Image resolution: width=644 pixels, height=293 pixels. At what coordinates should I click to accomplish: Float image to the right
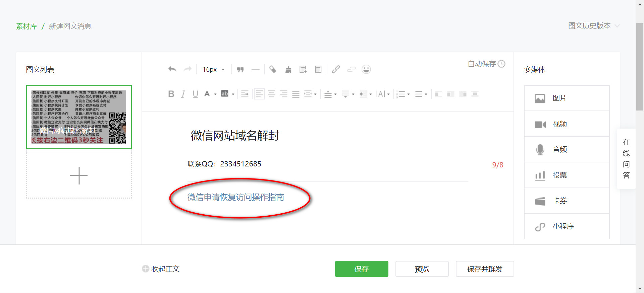point(463,94)
